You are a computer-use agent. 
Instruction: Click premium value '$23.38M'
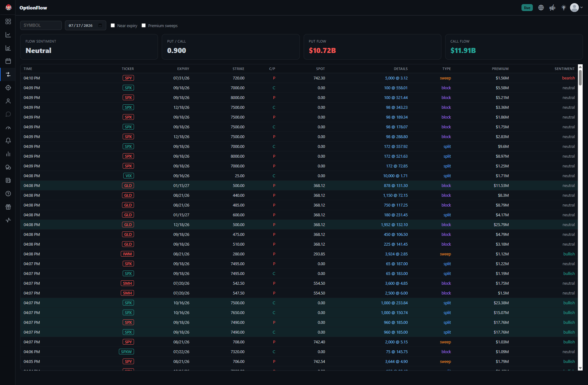(x=501, y=303)
